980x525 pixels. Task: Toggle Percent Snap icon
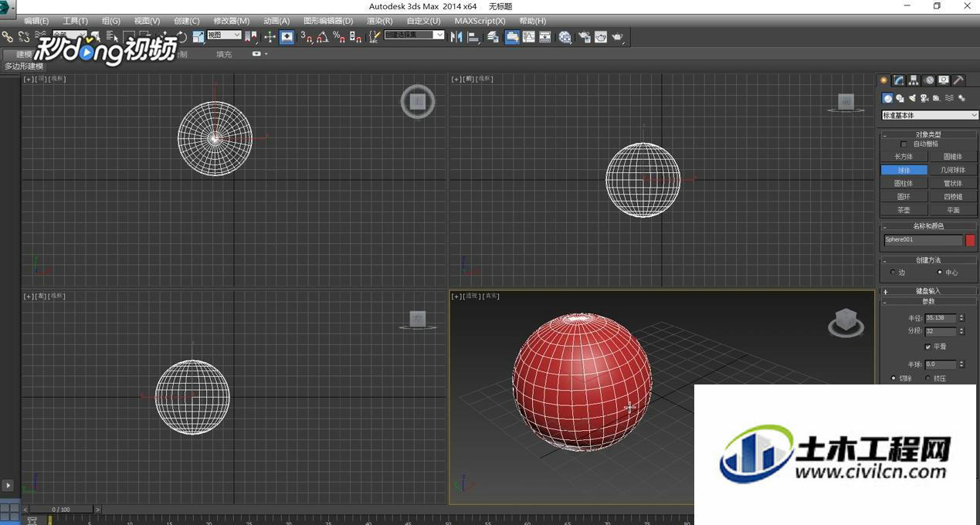pyautogui.click(x=339, y=36)
